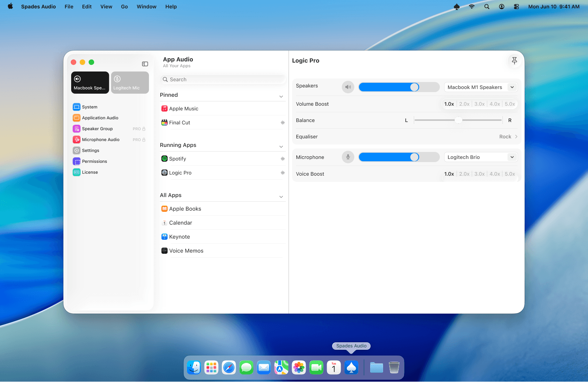Open the Permissions section
Viewport: 588px width, 382px height.
(94, 161)
